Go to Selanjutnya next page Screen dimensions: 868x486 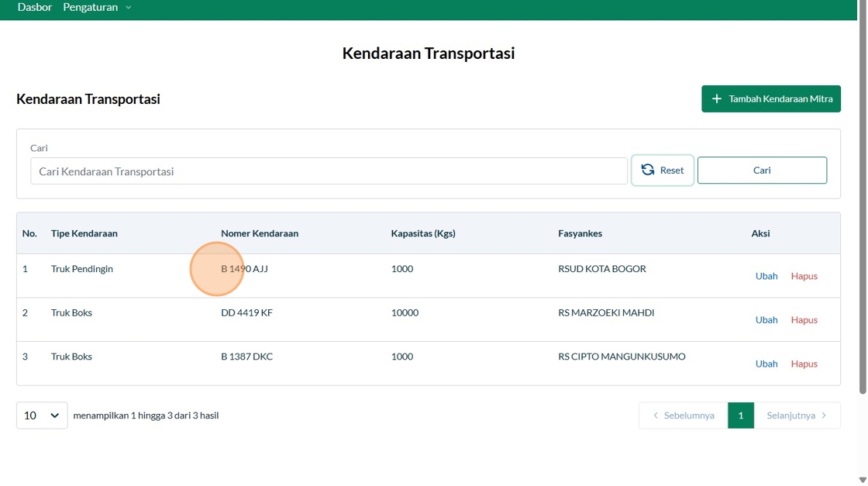pos(797,415)
